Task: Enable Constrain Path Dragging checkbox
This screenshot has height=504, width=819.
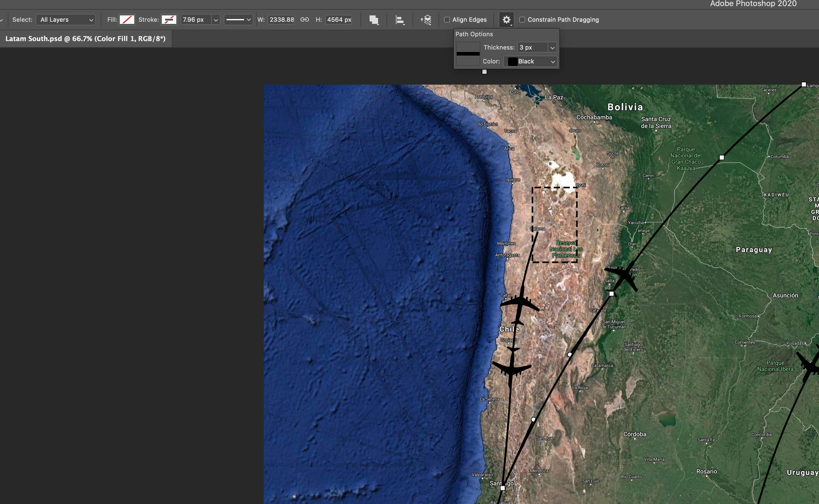Action: pos(522,20)
